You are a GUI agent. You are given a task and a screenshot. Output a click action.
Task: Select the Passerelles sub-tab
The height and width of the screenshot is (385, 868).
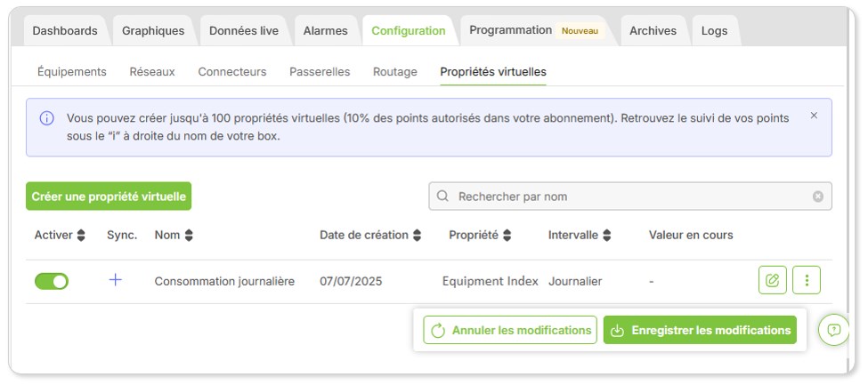(320, 72)
